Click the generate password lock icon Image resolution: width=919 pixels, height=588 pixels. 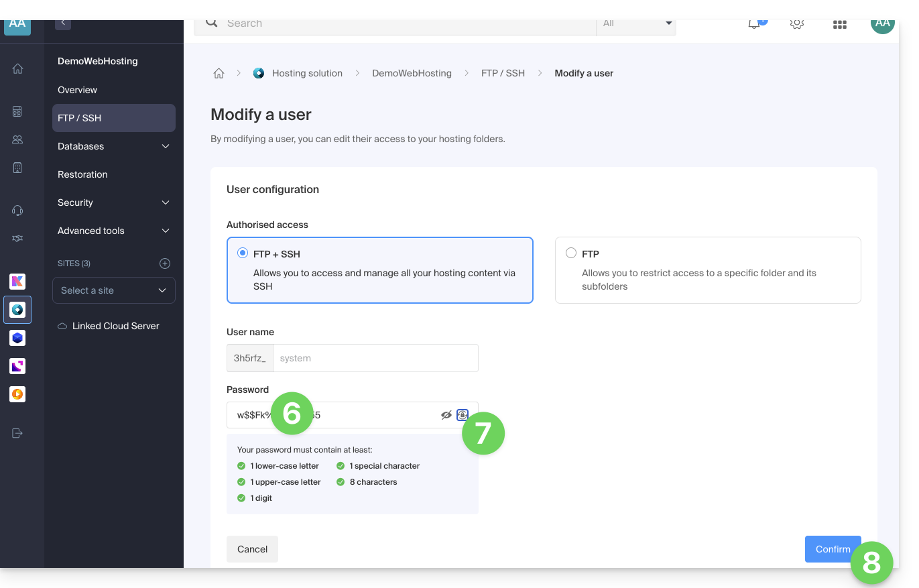[463, 415]
